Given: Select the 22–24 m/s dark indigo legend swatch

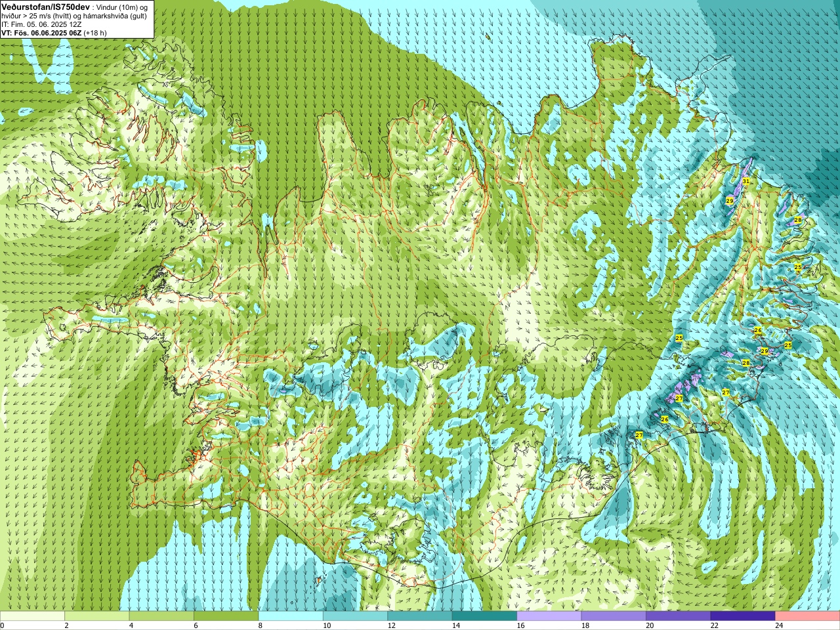Looking at the screenshot, I should 743,616.
